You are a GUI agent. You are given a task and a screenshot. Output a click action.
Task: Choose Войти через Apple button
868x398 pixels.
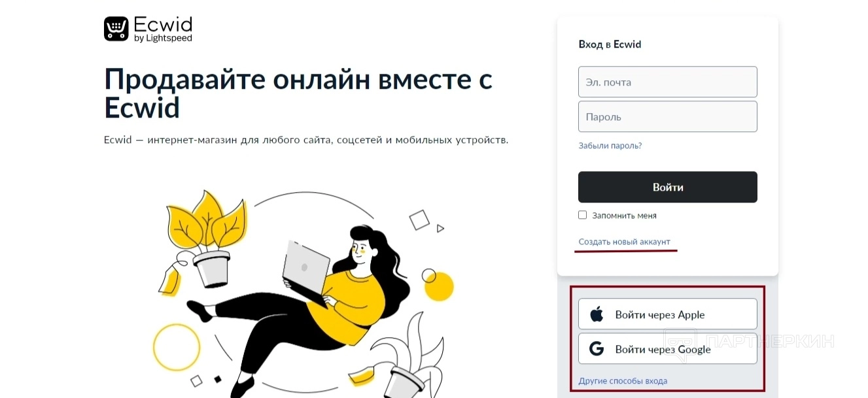pos(668,314)
